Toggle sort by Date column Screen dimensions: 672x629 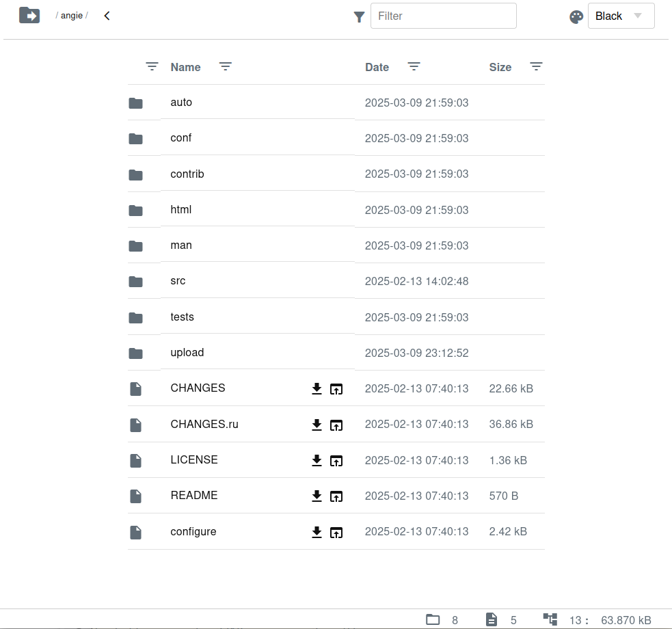click(377, 67)
